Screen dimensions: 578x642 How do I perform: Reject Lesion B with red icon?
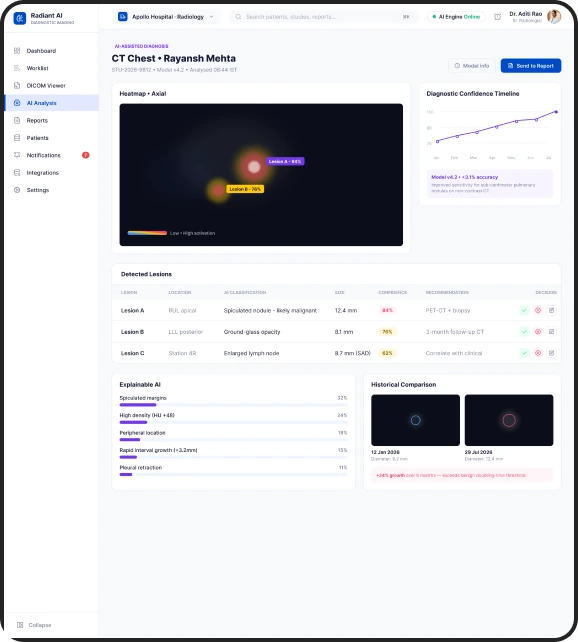(538, 332)
